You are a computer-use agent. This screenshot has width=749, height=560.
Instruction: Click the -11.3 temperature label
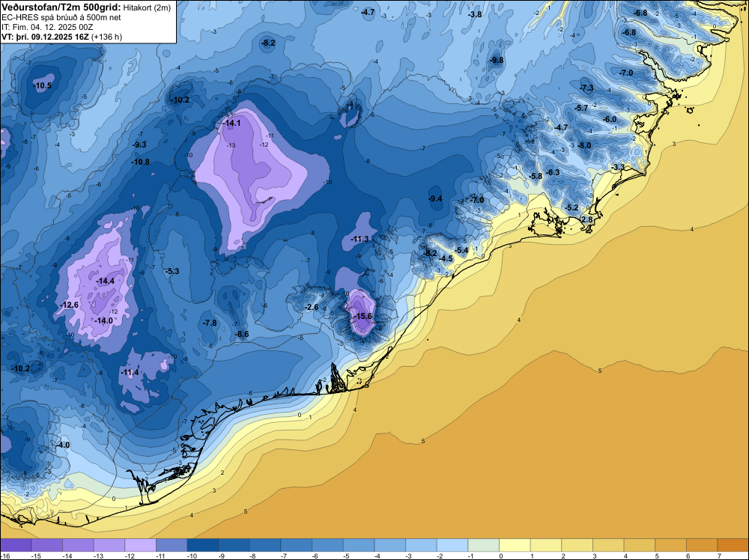pos(360,239)
